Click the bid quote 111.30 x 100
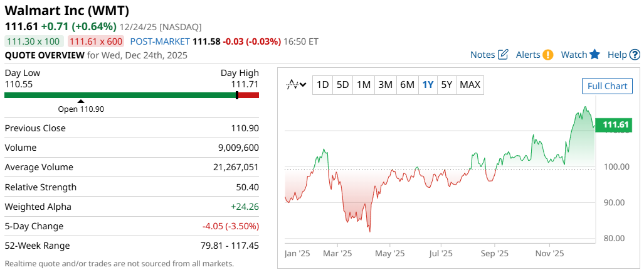This screenshot has width=644, height=277. [x=33, y=41]
